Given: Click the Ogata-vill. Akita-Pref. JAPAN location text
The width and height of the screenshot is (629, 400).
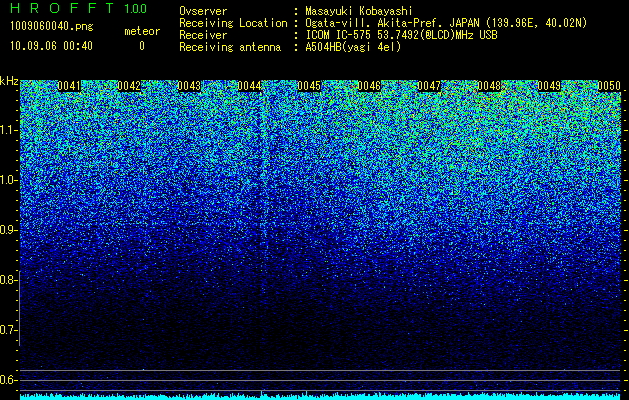Looking at the screenshot, I should pyautogui.click(x=446, y=23).
